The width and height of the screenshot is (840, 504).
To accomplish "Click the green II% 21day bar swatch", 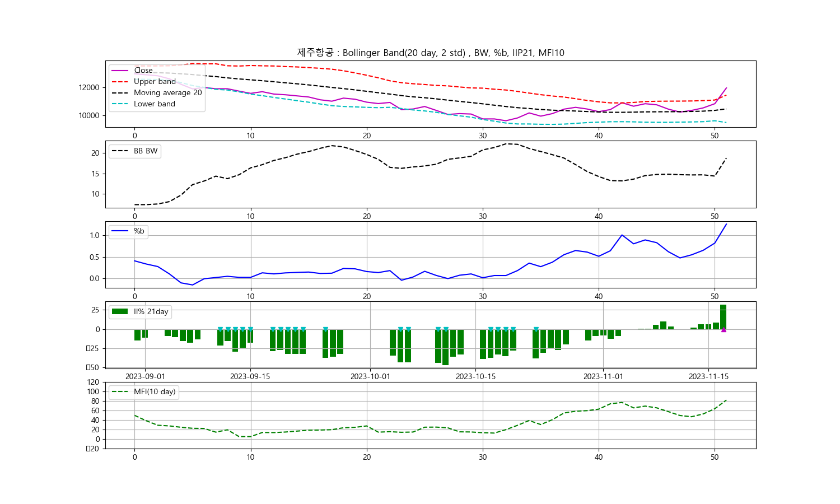I will pyautogui.click(x=120, y=311).
